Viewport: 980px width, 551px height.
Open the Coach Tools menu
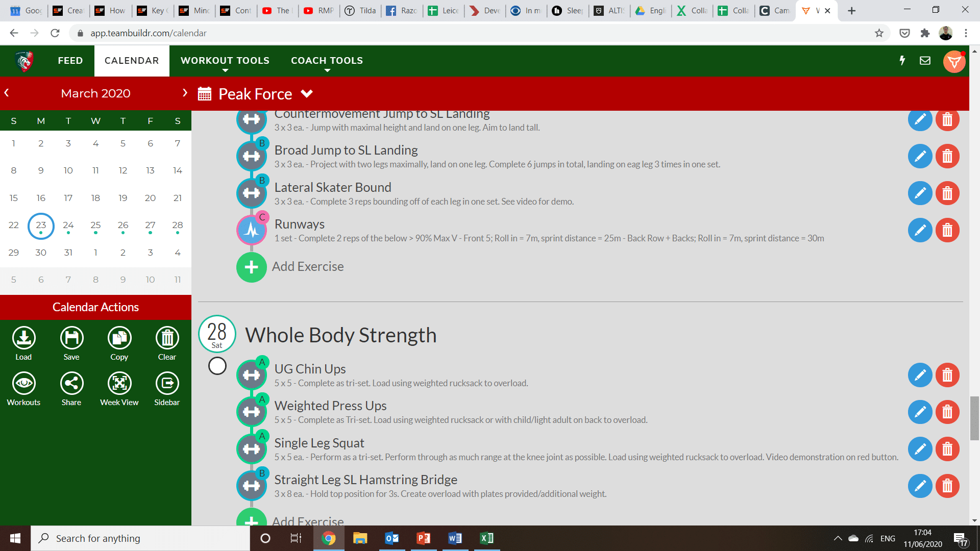327,61
